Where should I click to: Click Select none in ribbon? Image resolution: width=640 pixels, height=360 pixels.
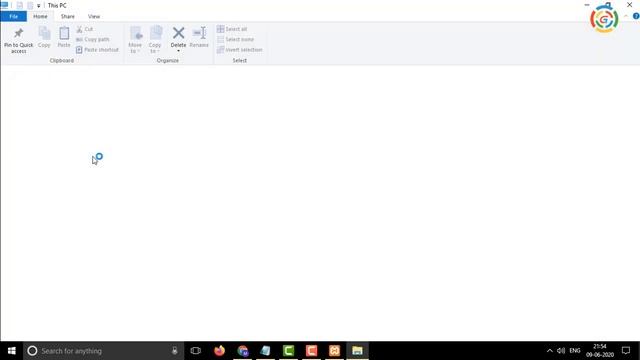coord(236,40)
